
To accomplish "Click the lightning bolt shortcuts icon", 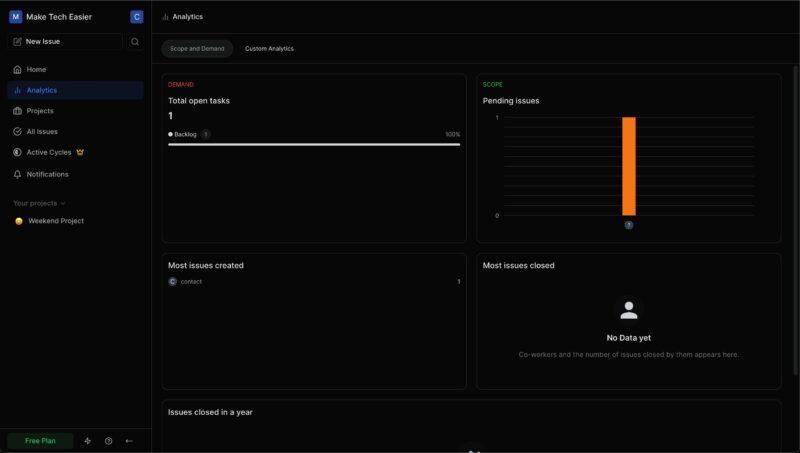I will [88, 441].
